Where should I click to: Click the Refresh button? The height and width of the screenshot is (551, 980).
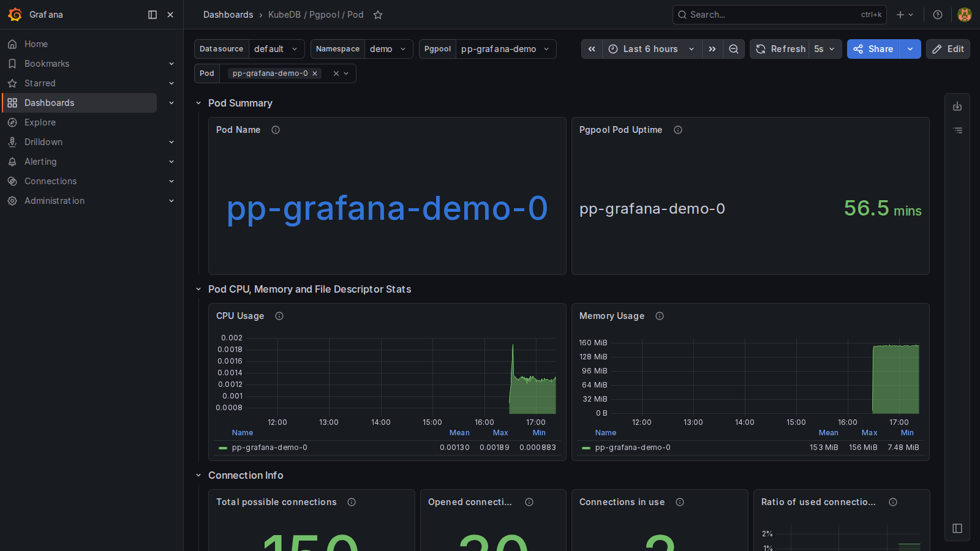[780, 49]
